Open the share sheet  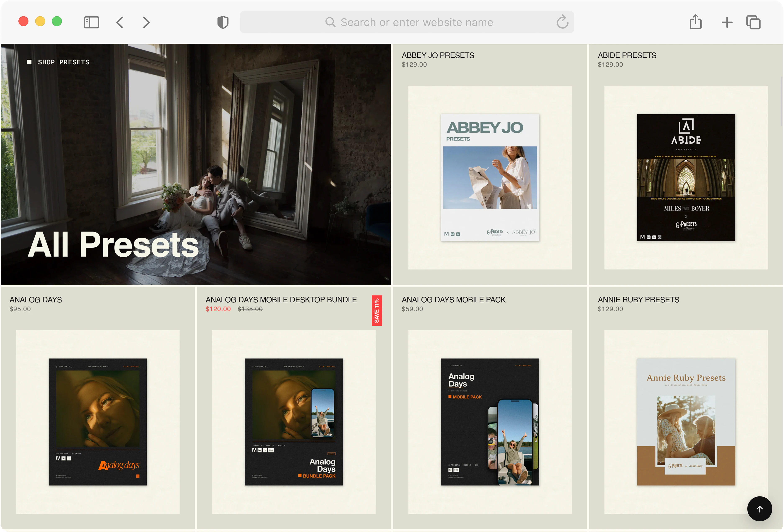696,22
